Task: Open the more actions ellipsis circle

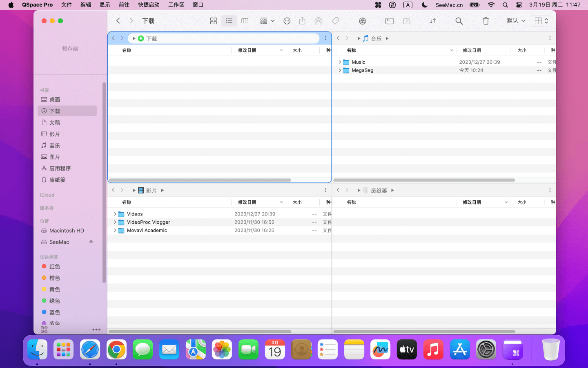Action: [x=287, y=21]
